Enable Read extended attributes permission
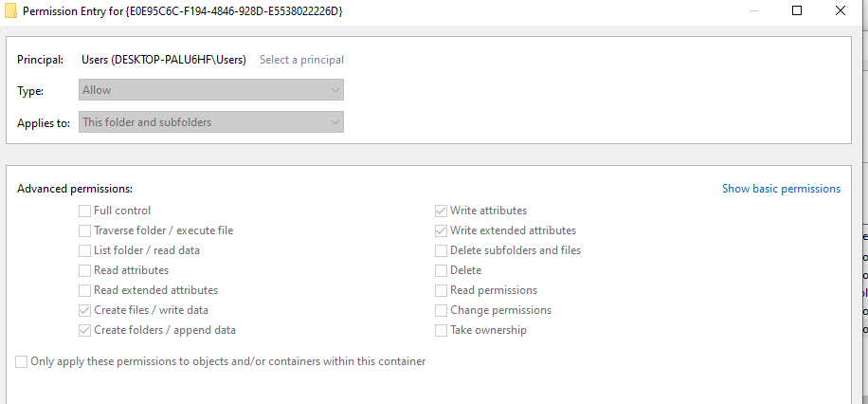Viewport: 868px width, 404px height. pos(85,290)
